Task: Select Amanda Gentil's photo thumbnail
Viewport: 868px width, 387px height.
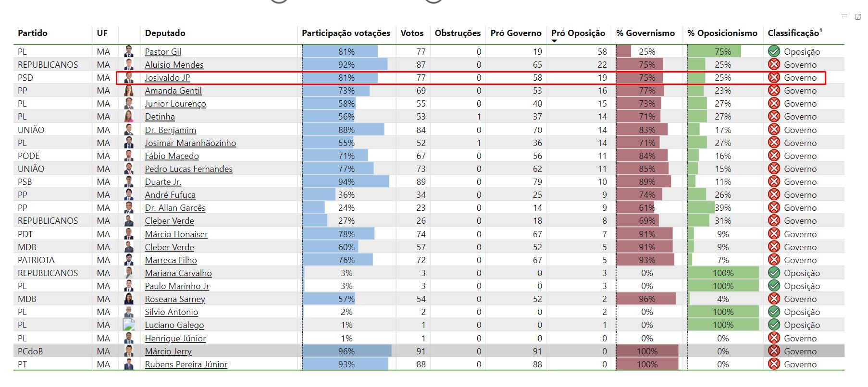Action: pyautogui.click(x=129, y=90)
